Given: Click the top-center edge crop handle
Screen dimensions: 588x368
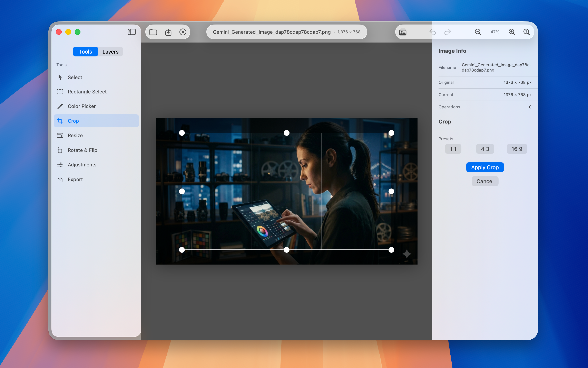Looking at the screenshot, I should 287,133.
